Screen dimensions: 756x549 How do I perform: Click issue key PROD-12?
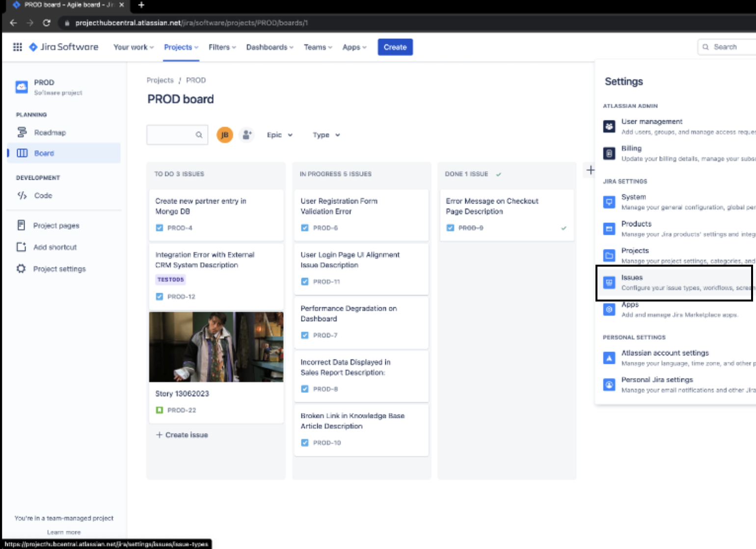[181, 297]
